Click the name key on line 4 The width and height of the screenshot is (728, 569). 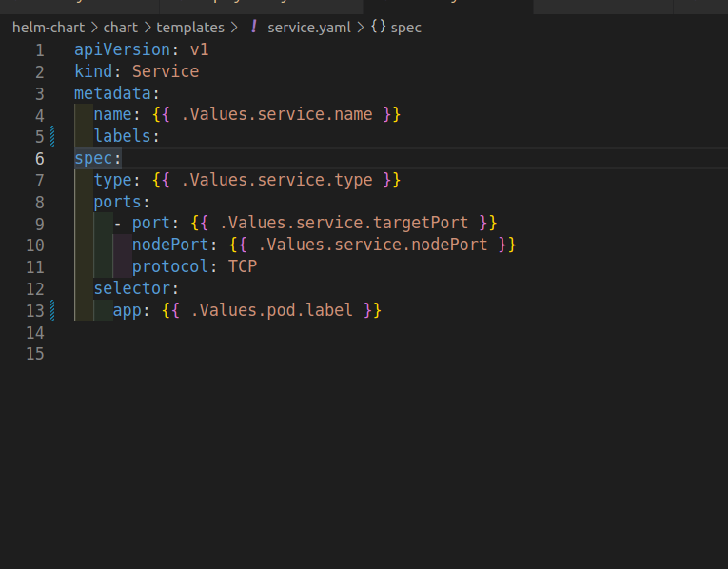tap(113, 114)
